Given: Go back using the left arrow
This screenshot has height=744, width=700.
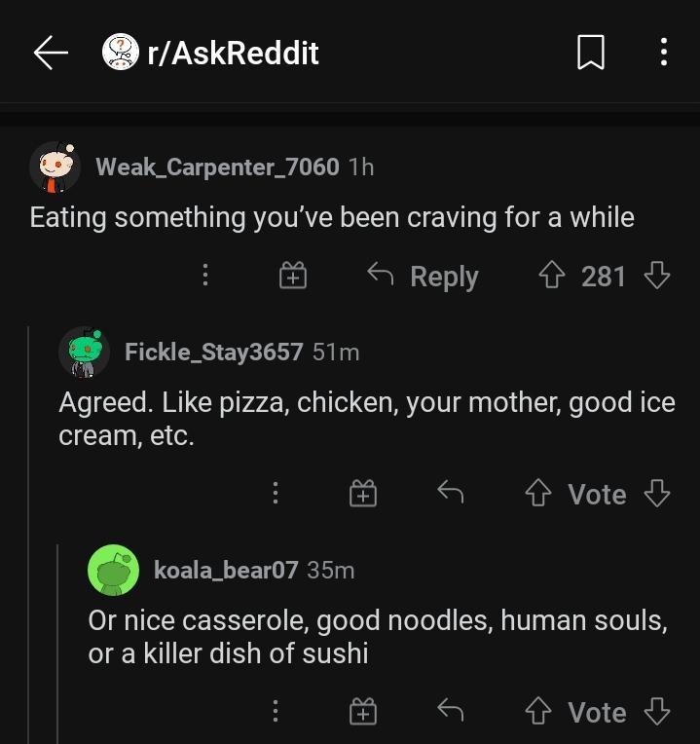Looking at the screenshot, I should pyautogui.click(x=51, y=53).
